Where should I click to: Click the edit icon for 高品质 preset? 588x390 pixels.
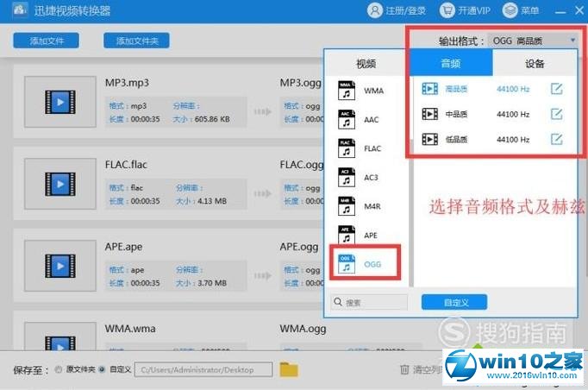pos(557,88)
